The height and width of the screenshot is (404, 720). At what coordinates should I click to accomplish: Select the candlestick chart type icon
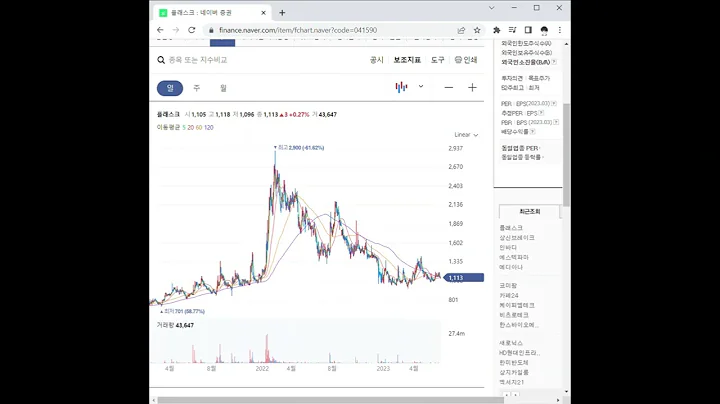[x=401, y=87]
